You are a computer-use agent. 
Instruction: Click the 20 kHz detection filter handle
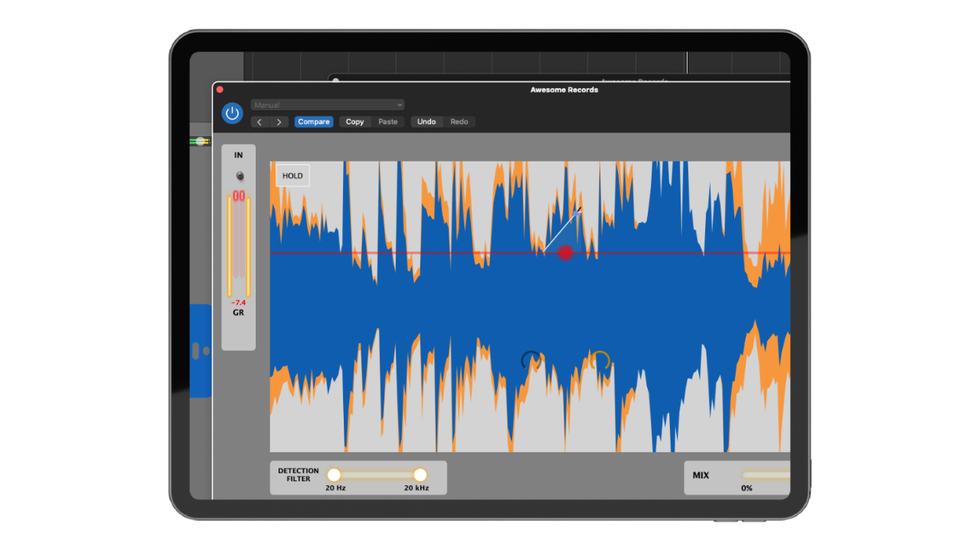tap(420, 474)
